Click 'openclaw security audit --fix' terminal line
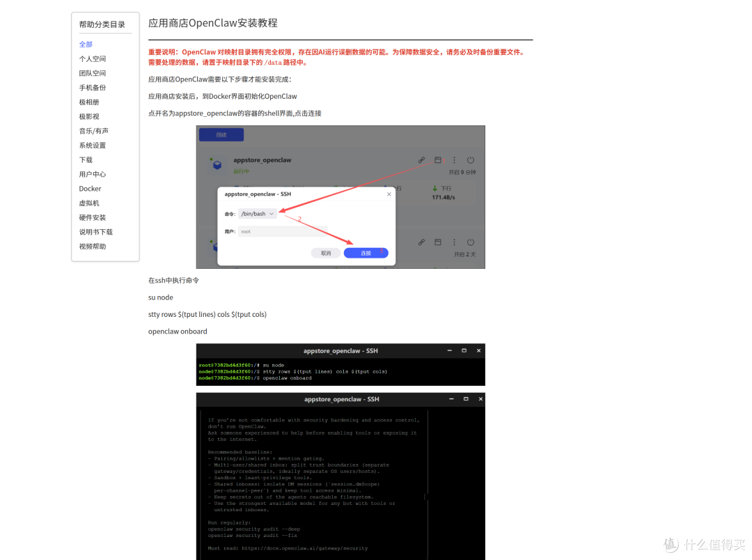 (252, 536)
